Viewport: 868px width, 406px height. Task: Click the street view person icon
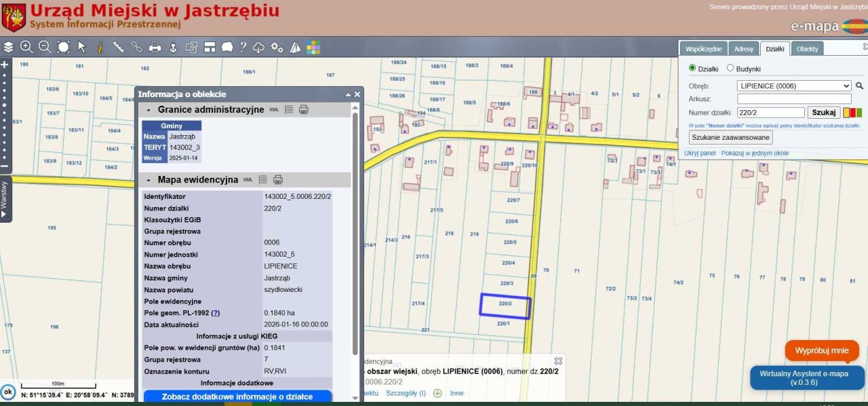(x=173, y=48)
